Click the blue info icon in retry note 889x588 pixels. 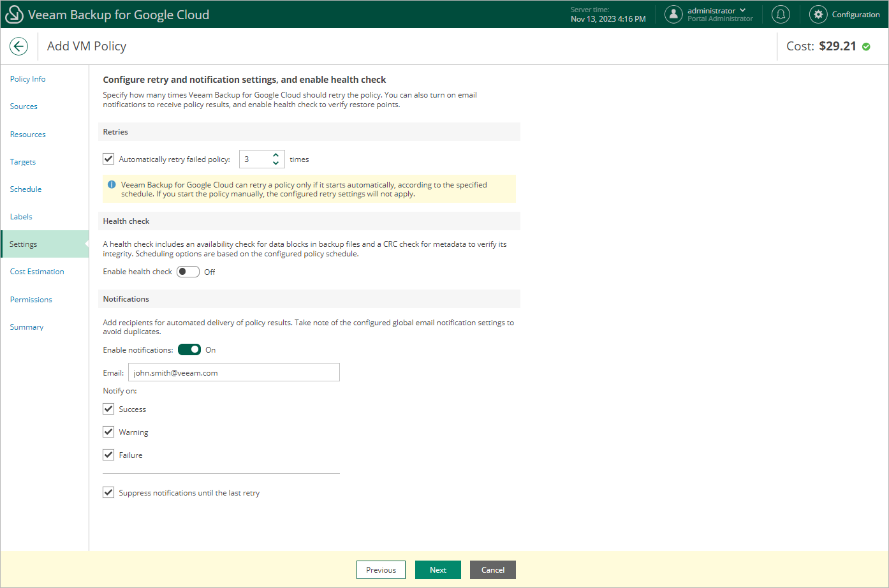(x=112, y=185)
